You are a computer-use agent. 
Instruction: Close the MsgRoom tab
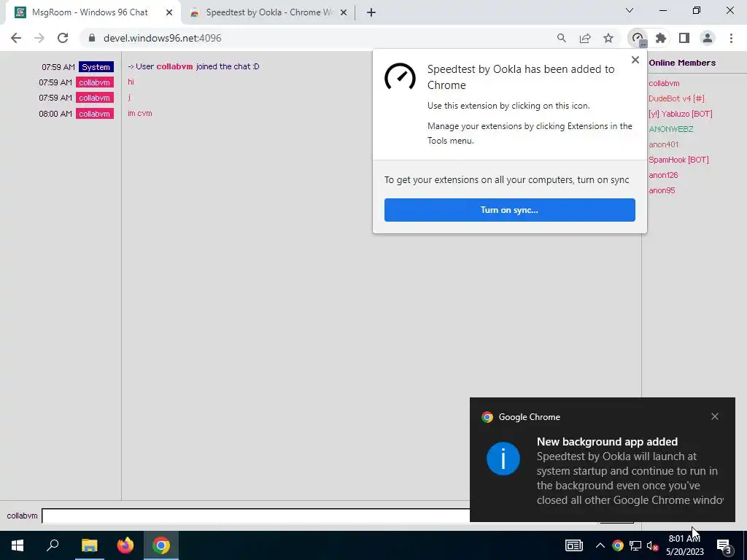pyautogui.click(x=169, y=12)
